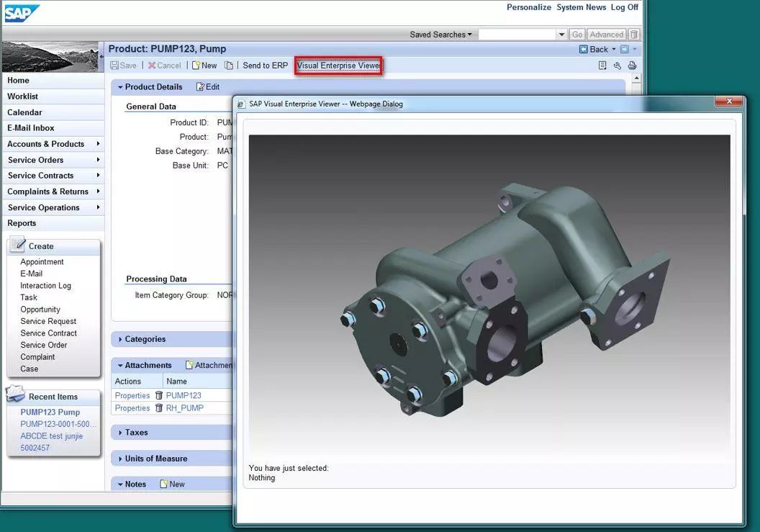Expand Accounts & Products submenu arrow
The image size is (760, 532).
click(99, 144)
